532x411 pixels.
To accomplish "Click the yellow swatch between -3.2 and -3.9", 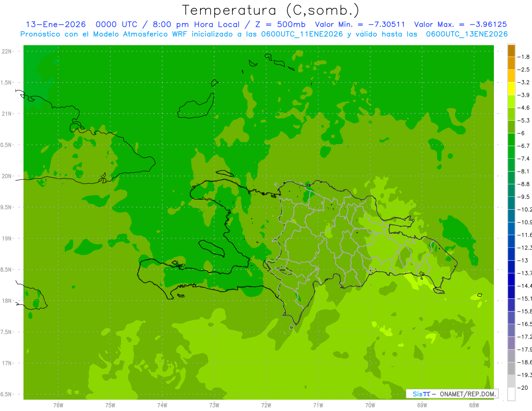I will point(511,89).
